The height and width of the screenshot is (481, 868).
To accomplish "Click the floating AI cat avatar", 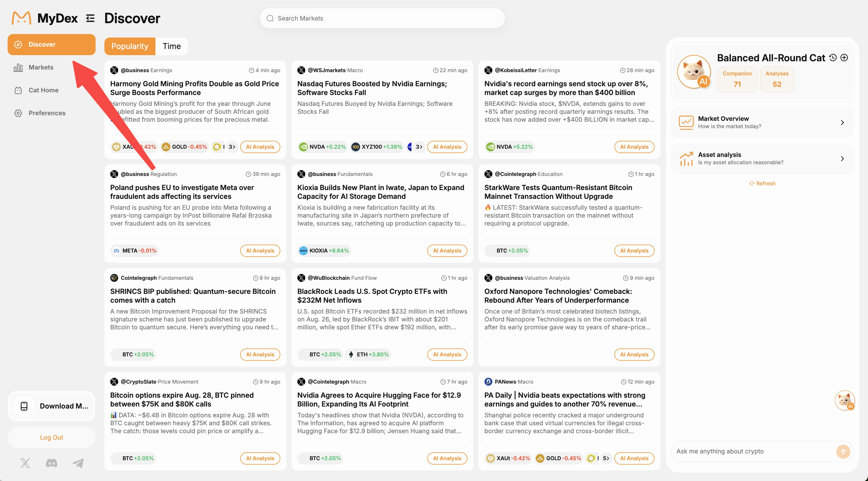I will point(845,400).
